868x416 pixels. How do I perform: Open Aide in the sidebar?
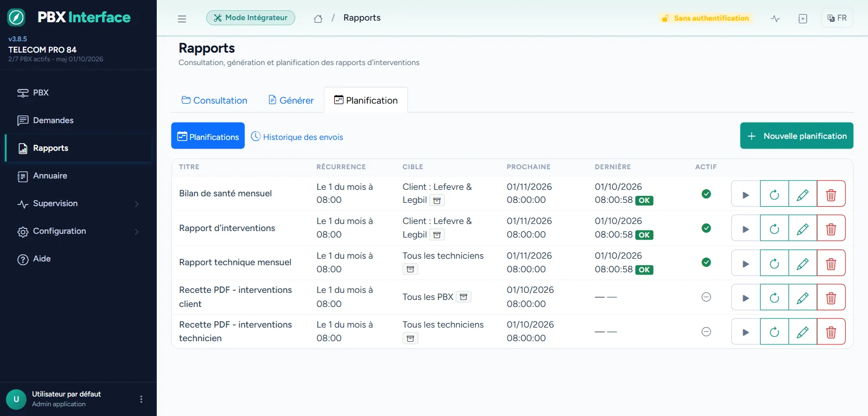point(79,259)
